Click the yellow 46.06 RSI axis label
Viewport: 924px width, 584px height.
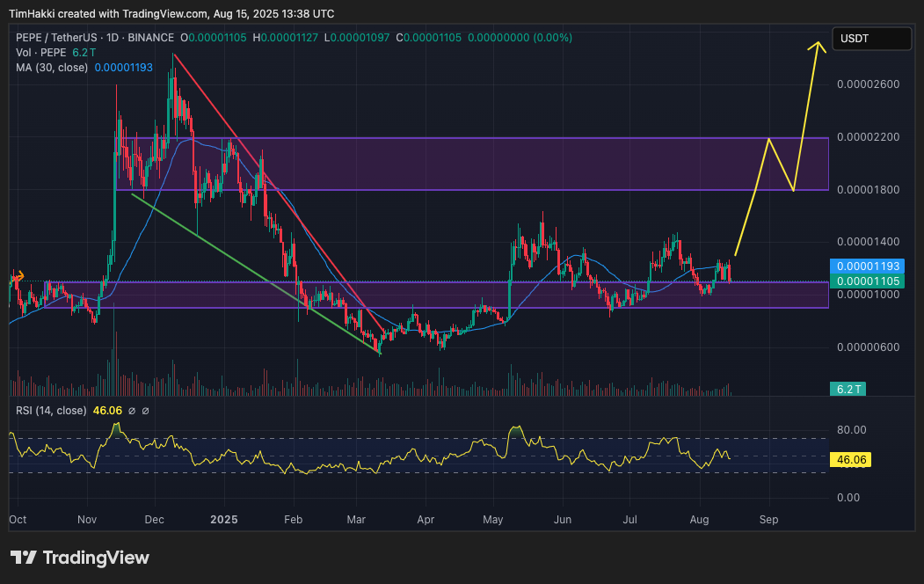[x=853, y=459]
